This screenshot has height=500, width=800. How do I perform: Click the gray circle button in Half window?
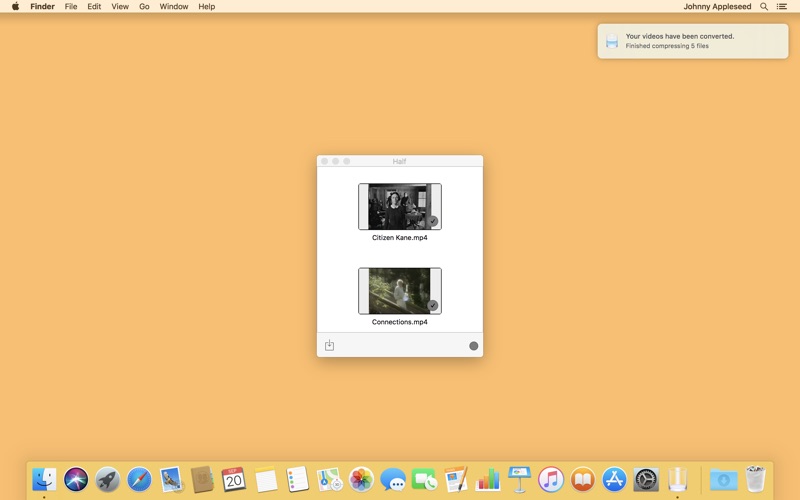tap(473, 346)
